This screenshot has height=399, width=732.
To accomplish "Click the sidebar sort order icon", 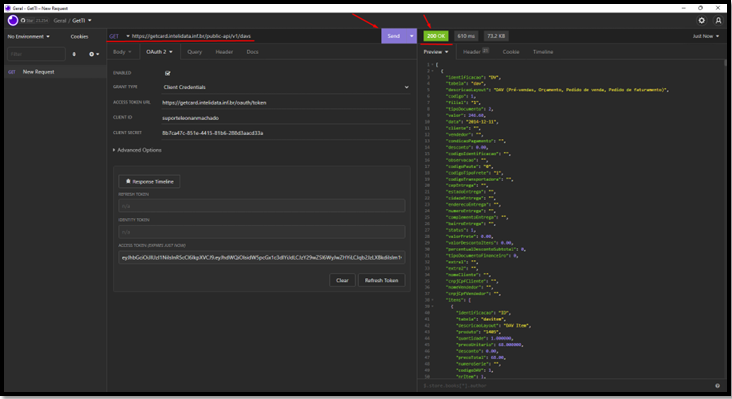I will (74, 54).
